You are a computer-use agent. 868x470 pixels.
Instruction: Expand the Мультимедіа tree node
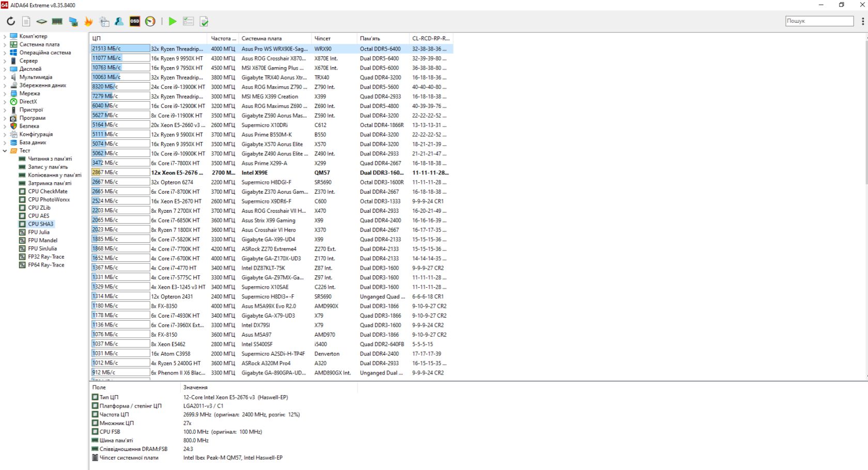[5, 77]
